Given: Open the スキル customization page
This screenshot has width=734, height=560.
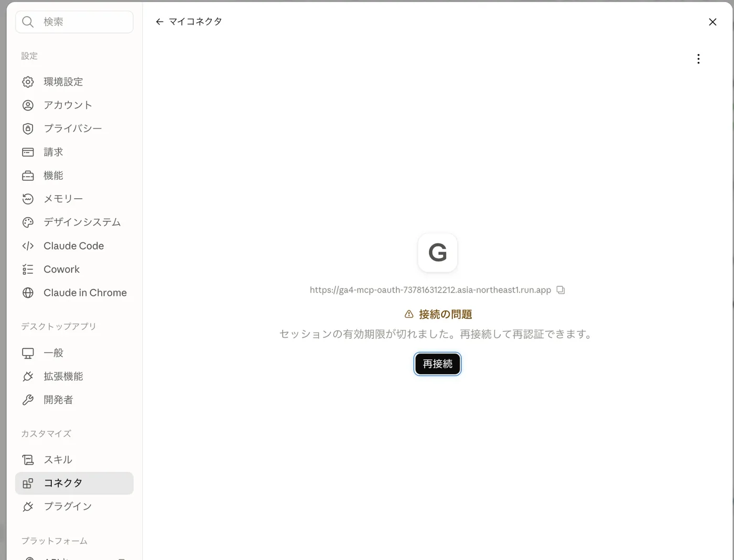Looking at the screenshot, I should click(74, 460).
